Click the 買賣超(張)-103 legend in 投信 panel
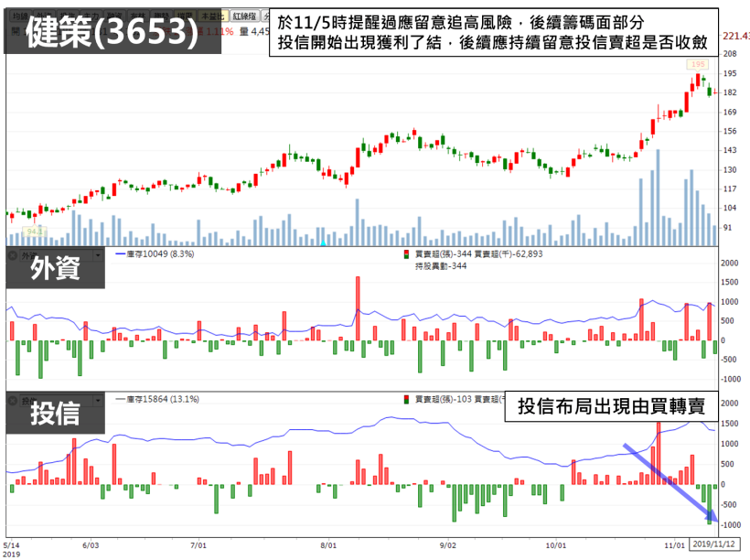This screenshot has height=560, width=750. pos(444,399)
